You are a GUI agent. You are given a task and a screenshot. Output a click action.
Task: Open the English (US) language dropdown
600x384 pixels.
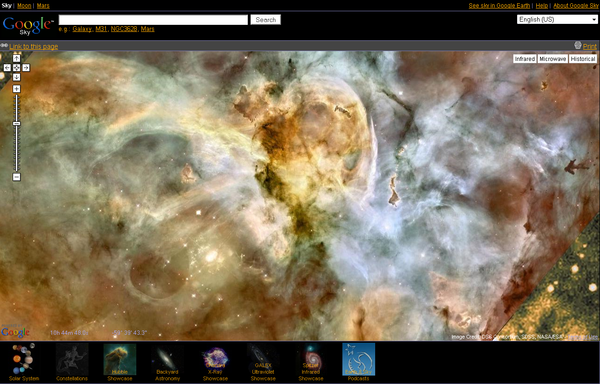[557, 20]
